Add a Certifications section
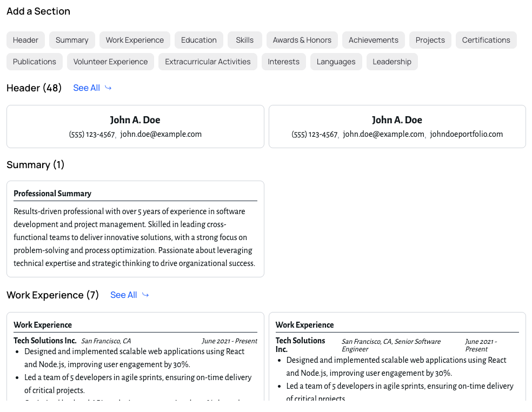The height and width of the screenshot is (412, 532). 486,39
